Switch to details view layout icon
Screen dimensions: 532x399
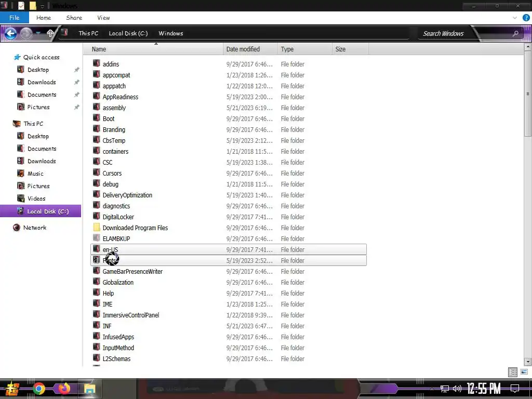point(513,372)
